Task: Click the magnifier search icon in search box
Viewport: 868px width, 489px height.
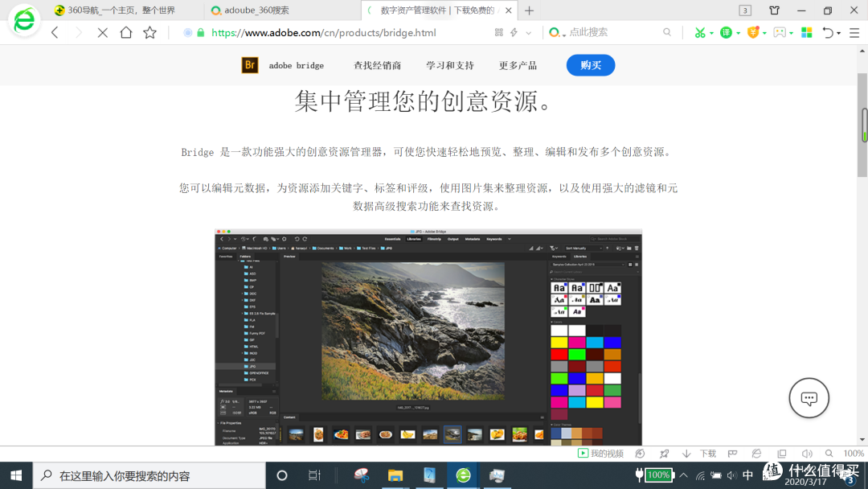Action: click(667, 33)
